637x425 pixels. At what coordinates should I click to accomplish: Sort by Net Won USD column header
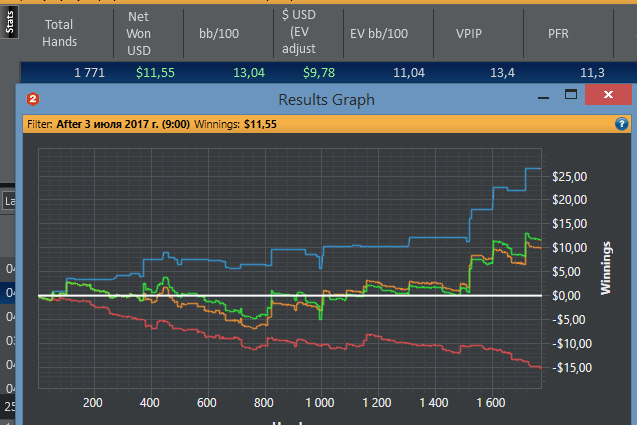139,33
